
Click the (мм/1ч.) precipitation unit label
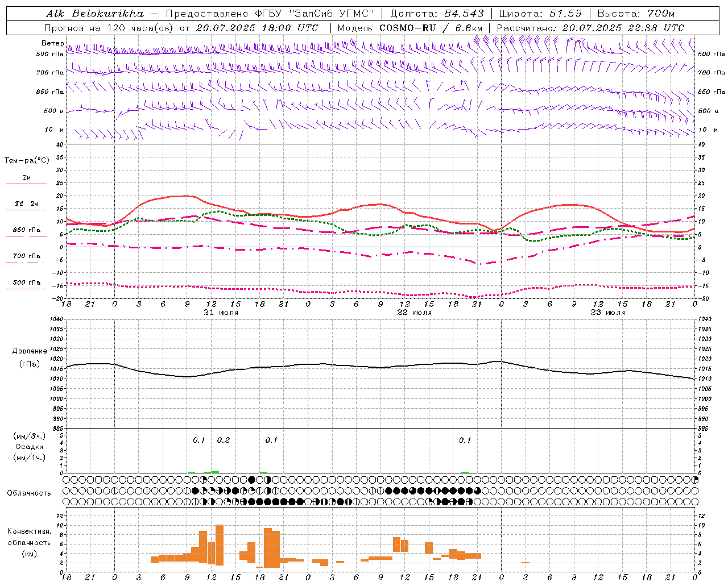(30, 458)
